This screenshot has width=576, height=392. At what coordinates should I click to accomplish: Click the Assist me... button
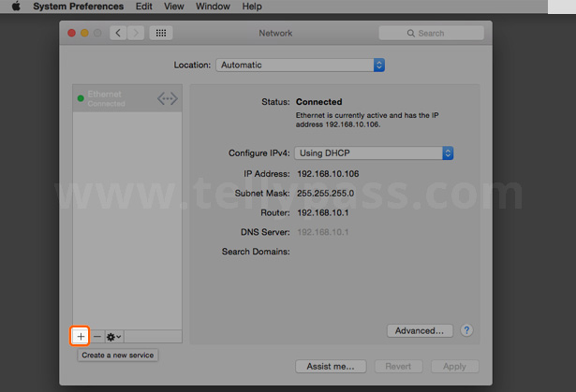tap(331, 367)
